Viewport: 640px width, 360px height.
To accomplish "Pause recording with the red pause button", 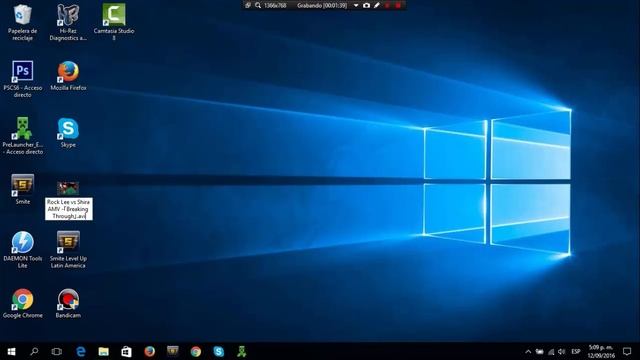I will 387,5.
